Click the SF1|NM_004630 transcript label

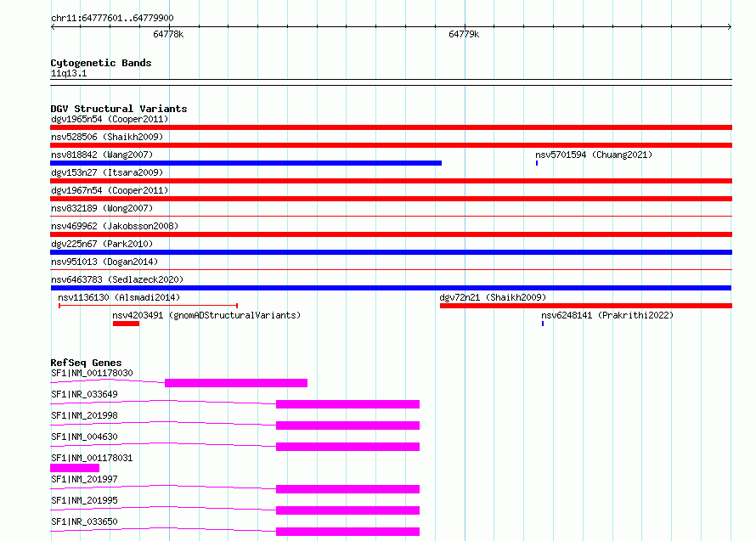84,437
